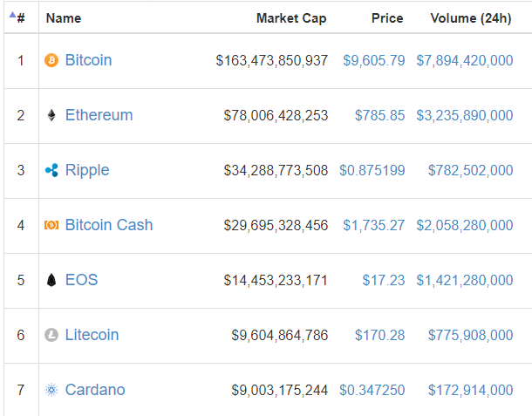The height and width of the screenshot is (416, 532).
Task: Sort table by Name column header
Action: coord(64,18)
